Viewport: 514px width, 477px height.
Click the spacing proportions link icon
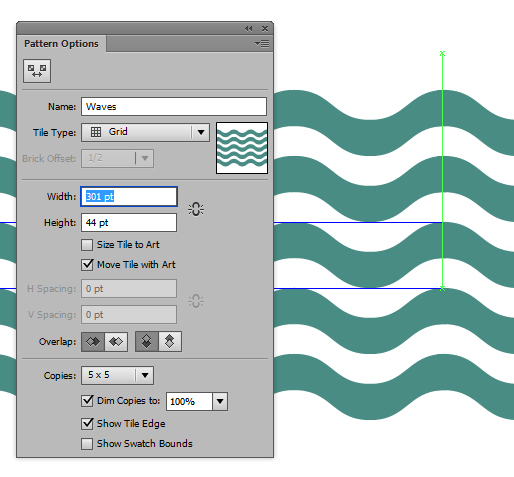coord(196,301)
